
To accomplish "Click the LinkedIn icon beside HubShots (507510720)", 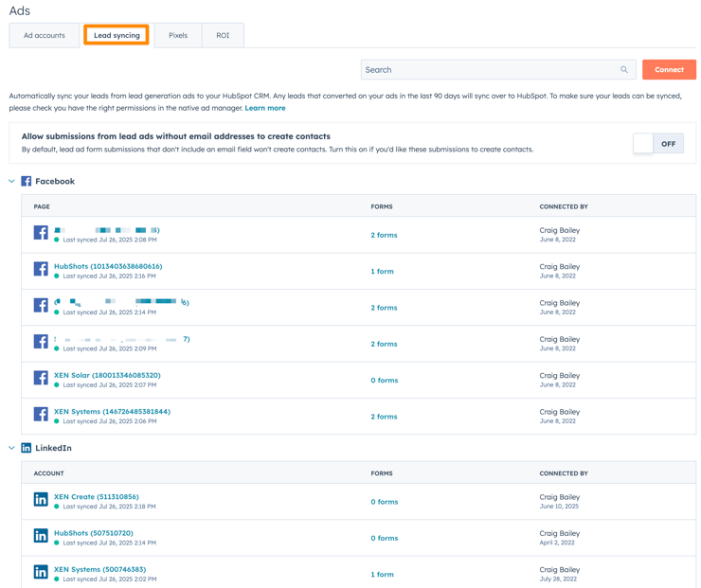I will [41, 536].
